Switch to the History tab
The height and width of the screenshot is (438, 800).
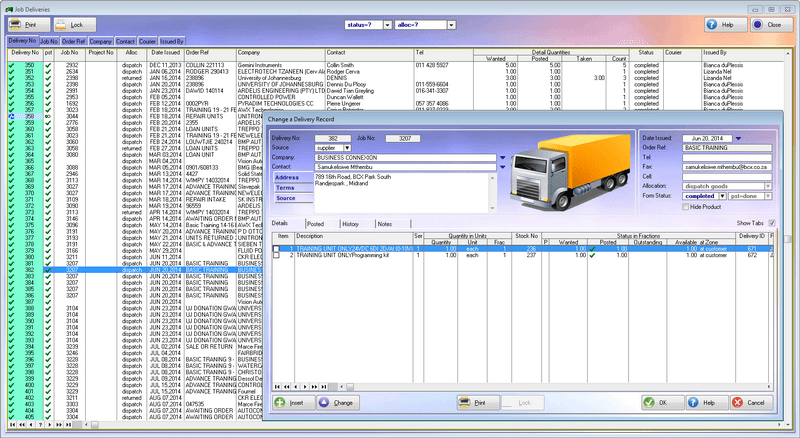[x=350, y=223]
